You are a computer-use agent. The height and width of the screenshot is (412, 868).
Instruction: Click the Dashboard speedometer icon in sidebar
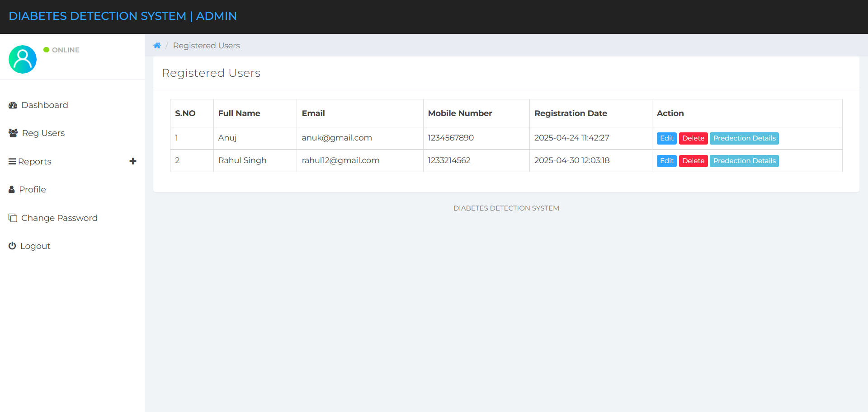click(x=13, y=105)
